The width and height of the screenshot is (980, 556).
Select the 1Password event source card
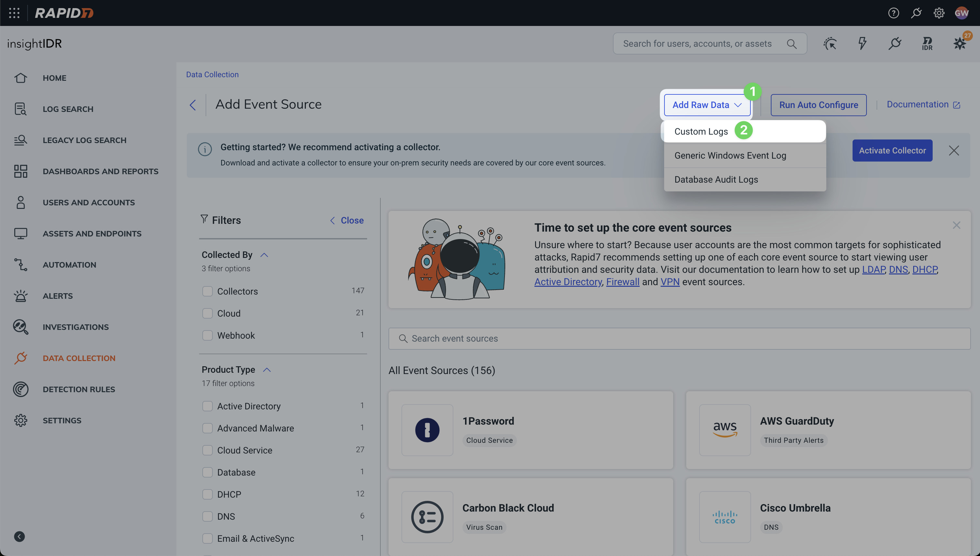coord(531,430)
